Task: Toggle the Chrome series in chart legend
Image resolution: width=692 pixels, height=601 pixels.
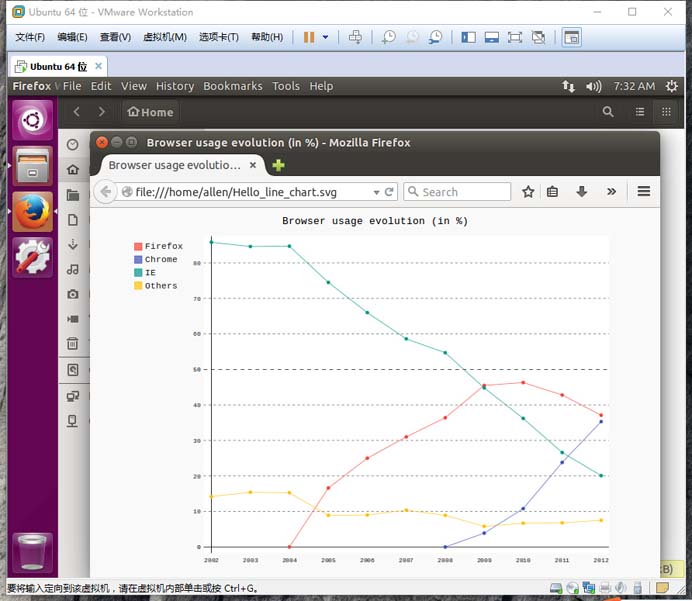Action: (160, 259)
